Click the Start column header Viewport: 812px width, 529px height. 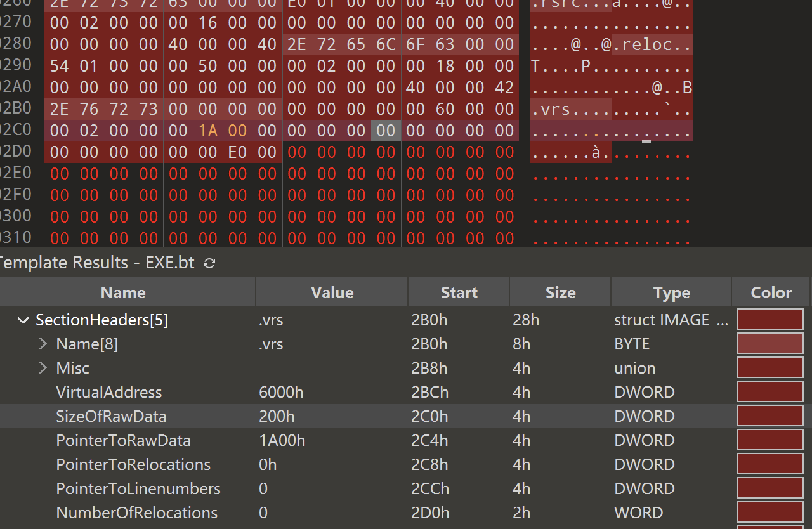pos(459,292)
